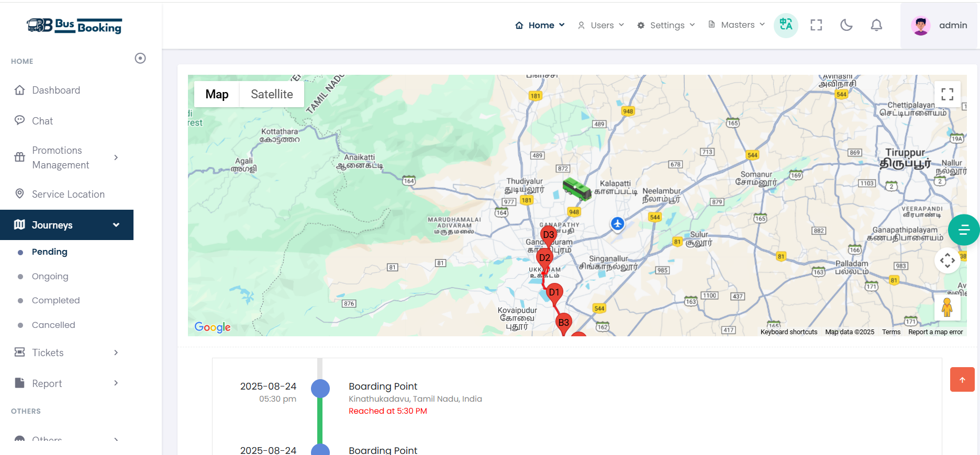Click the Report document icon
The width and height of the screenshot is (980, 455).
pos(20,383)
